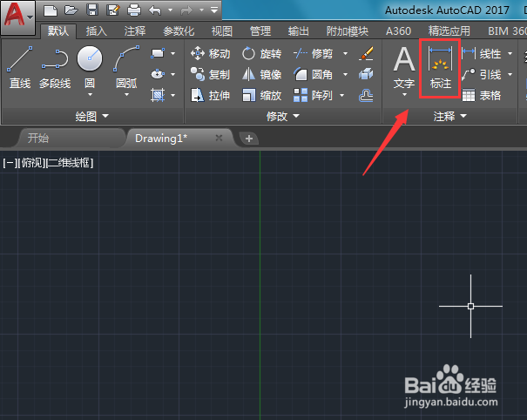Click the hatch fill tool icon
The image size is (527, 420).
158,95
